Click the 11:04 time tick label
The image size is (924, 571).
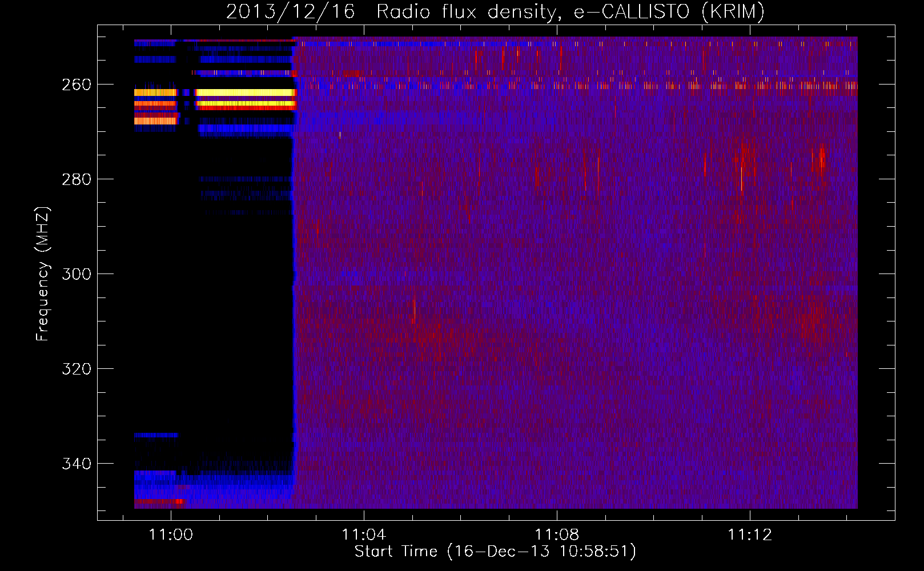pyautogui.click(x=364, y=534)
